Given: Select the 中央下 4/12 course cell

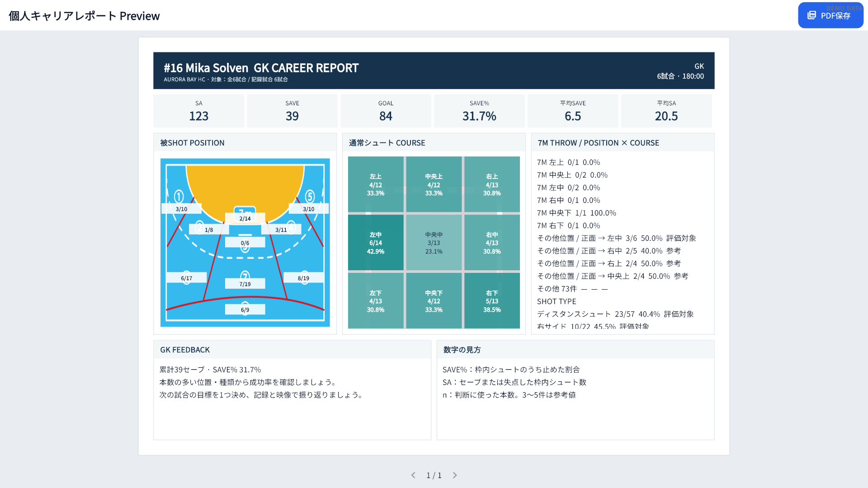Looking at the screenshot, I should (x=434, y=301).
